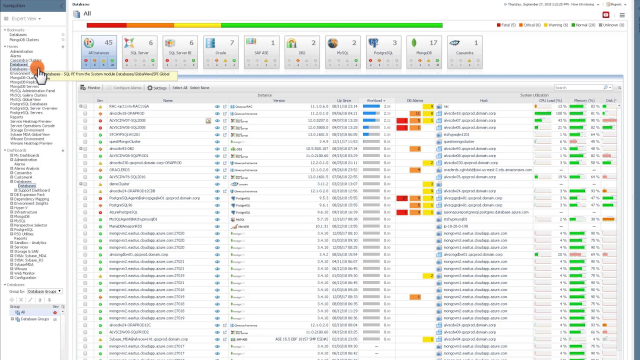
Task: Click the Monitor button
Action: (90, 88)
